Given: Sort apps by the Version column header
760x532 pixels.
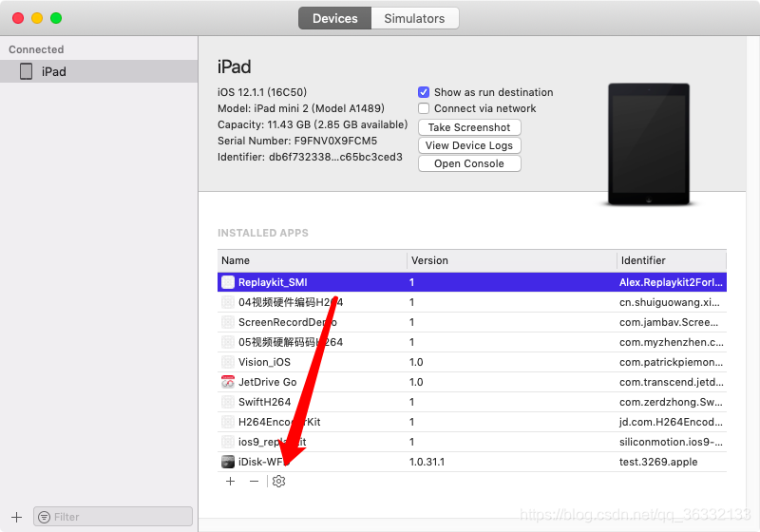Looking at the screenshot, I should coord(512,260).
